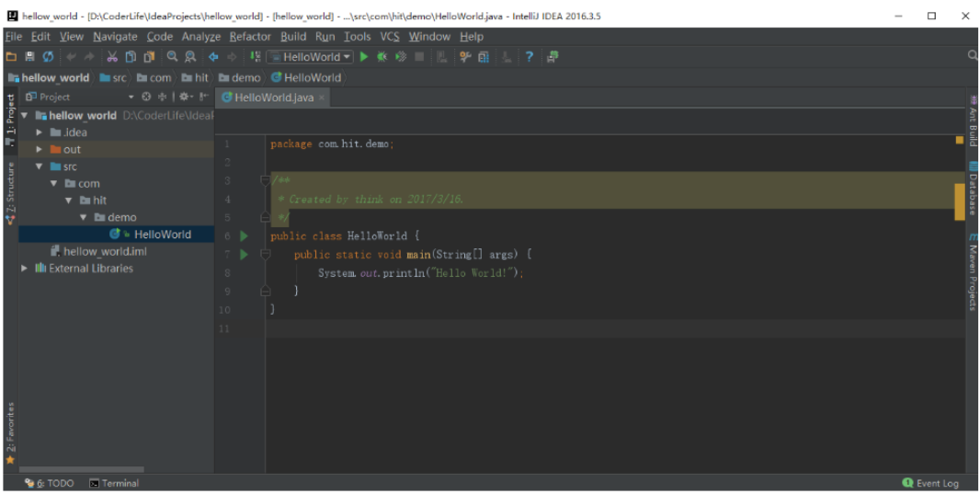The image size is (980, 494).
Task: Click the Debug bug toolbar icon
Action: (382, 57)
